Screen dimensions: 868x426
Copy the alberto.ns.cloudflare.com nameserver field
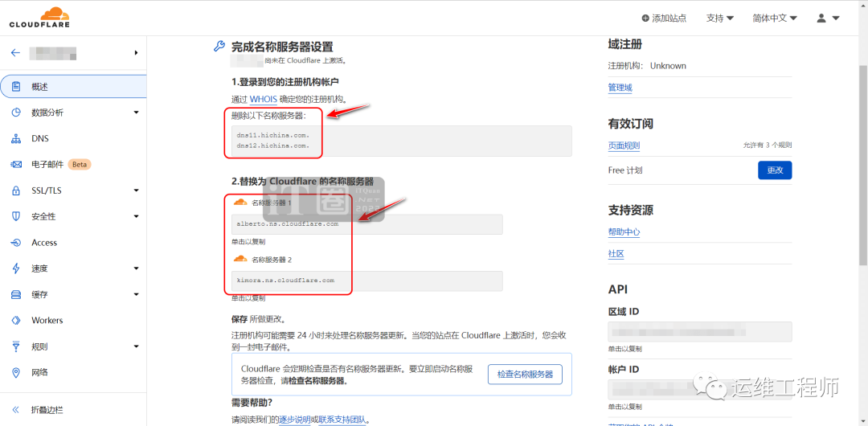click(367, 224)
